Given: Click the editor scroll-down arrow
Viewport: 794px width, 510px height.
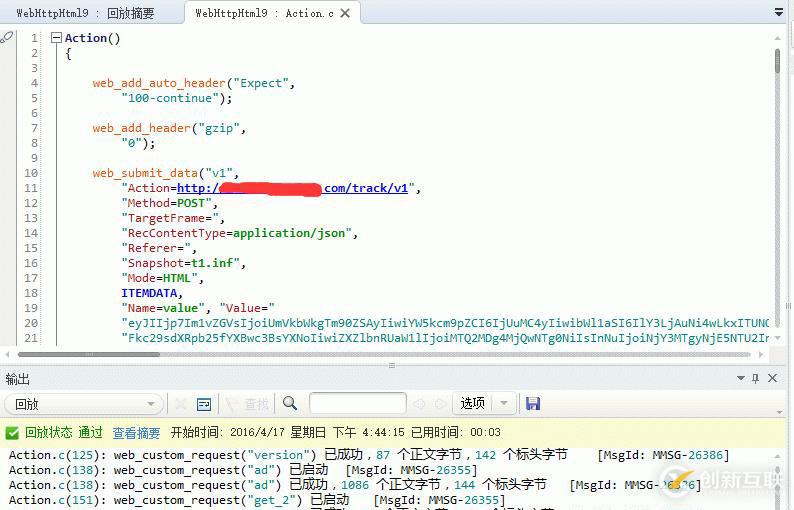Looking at the screenshot, I should [x=778, y=338].
